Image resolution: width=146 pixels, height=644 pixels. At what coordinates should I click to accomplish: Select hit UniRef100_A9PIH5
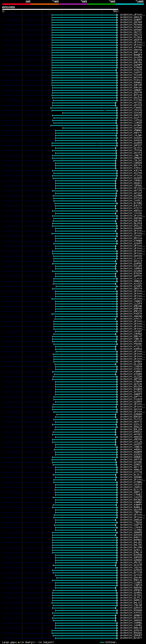tap(131, 85)
